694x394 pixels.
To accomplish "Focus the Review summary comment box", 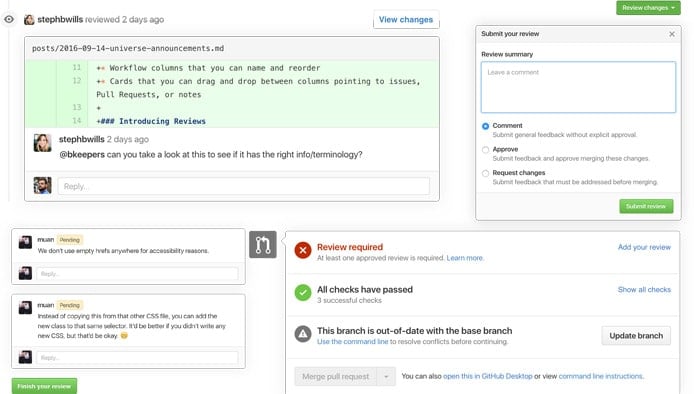I will click(578, 87).
